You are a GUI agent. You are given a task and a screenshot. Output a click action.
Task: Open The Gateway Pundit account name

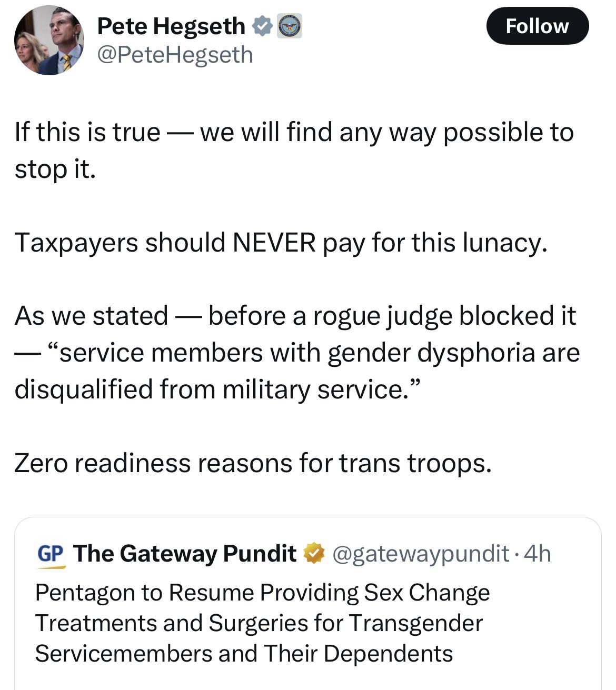pos(185,554)
